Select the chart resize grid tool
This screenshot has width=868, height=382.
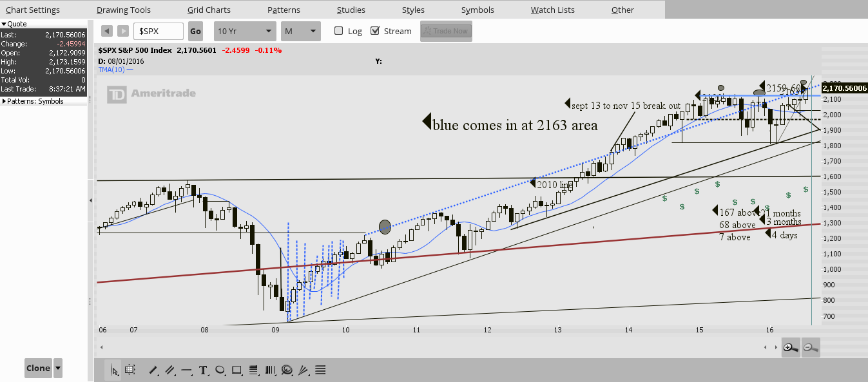click(x=130, y=370)
